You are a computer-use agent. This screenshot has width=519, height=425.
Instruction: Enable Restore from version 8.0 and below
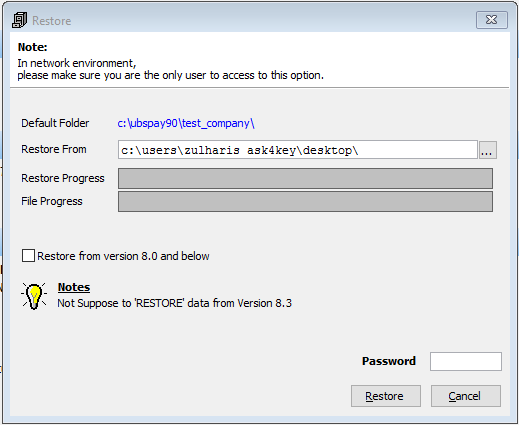coord(28,256)
